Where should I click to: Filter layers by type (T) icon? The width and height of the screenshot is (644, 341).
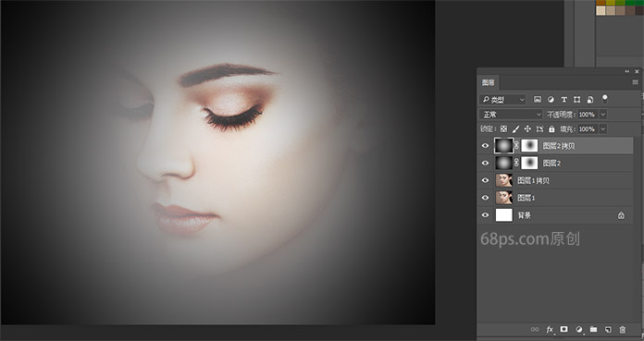click(x=563, y=99)
